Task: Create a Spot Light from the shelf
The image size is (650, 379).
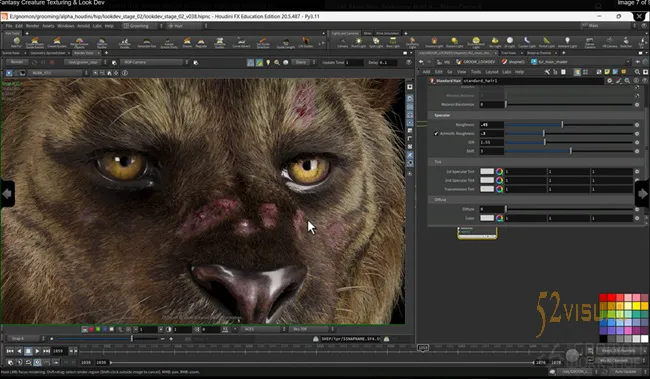Action: click(x=376, y=42)
